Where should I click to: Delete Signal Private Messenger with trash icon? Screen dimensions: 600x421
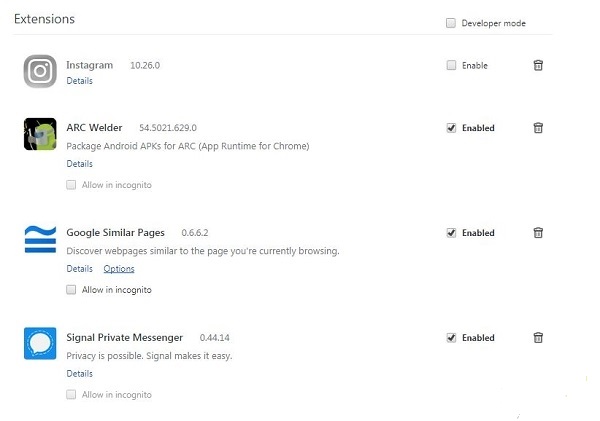538,338
